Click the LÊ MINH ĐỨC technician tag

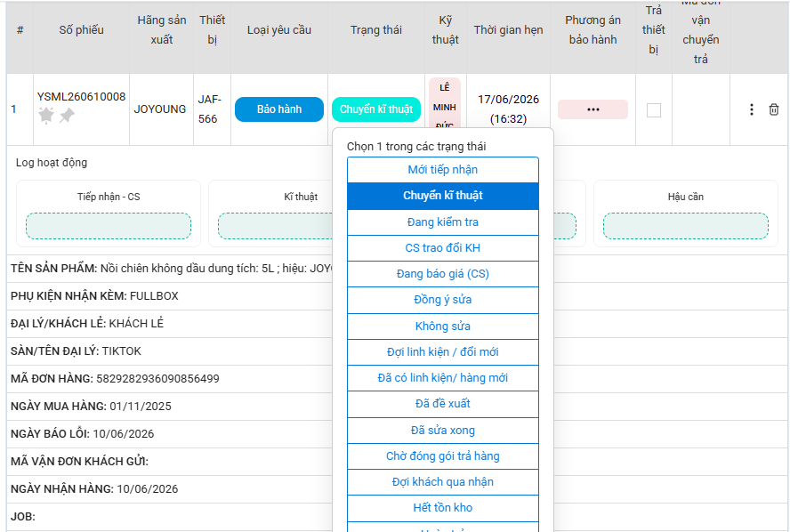(x=445, y=103)
